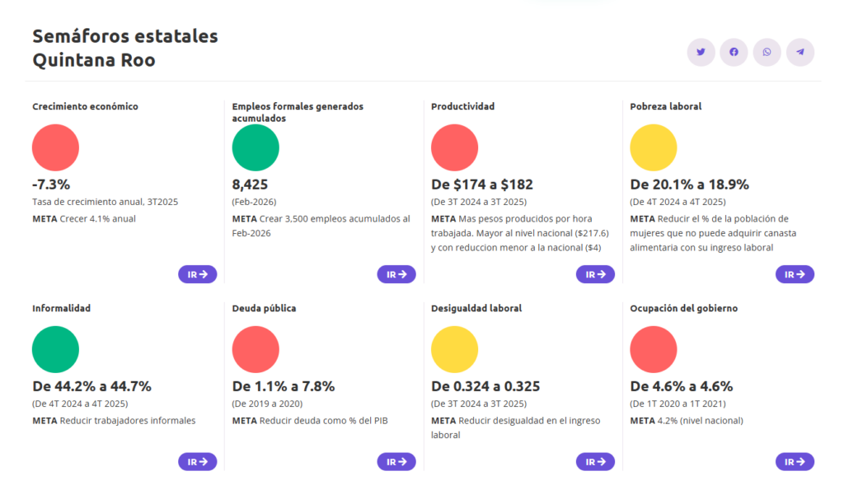
Task: Click red indicator for Deuda pública
Action: click(256, 349)
